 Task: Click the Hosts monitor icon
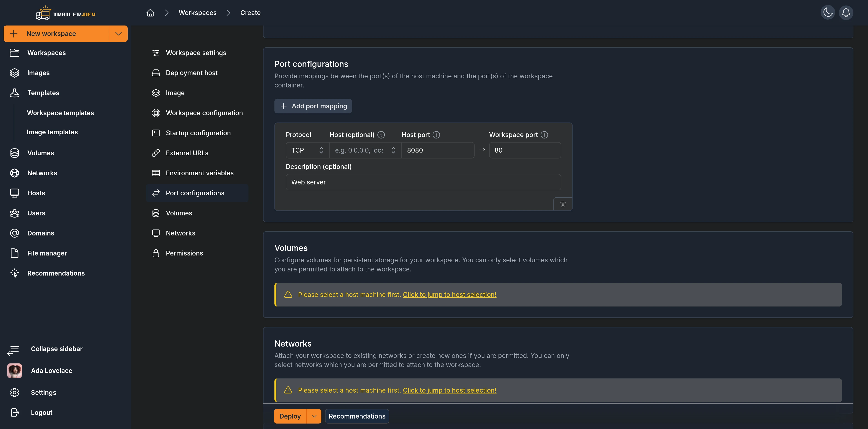(15, 193)
